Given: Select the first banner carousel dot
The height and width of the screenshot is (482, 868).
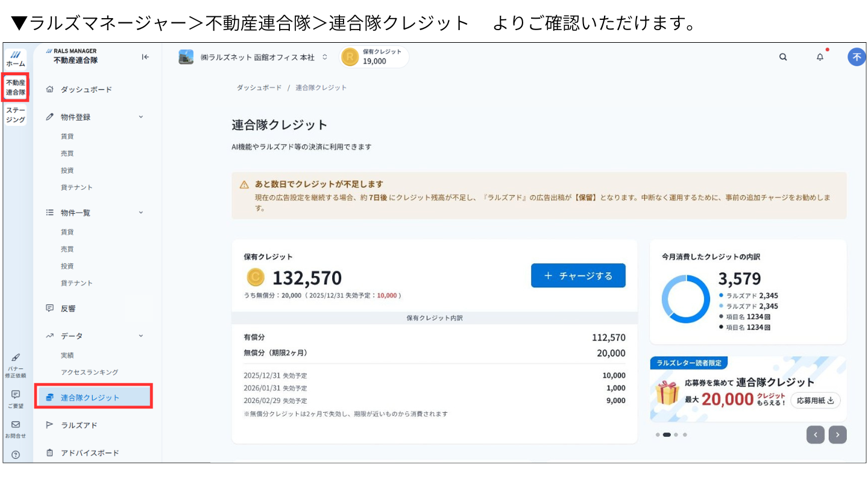Looking at the screenshot, I should coord(658,434).
